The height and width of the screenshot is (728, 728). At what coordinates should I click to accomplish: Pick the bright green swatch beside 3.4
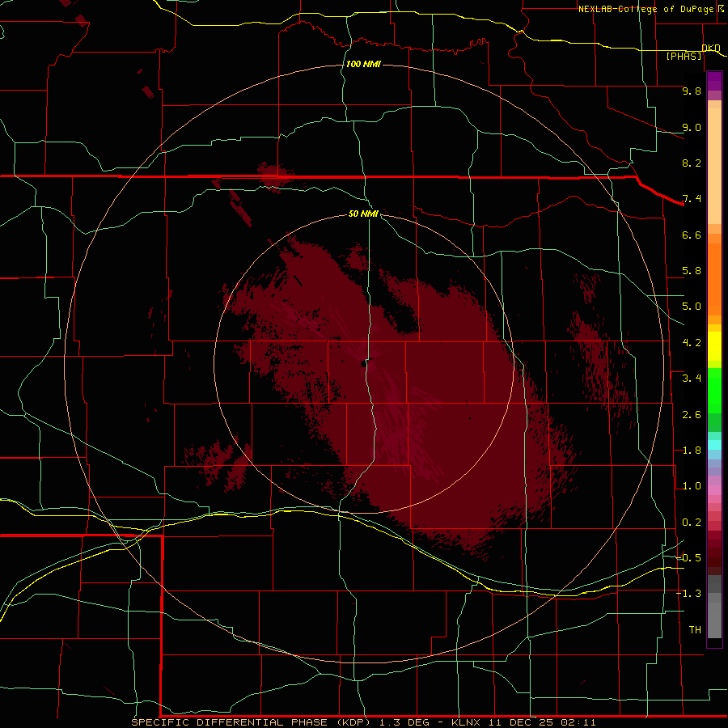pos(714,384)
